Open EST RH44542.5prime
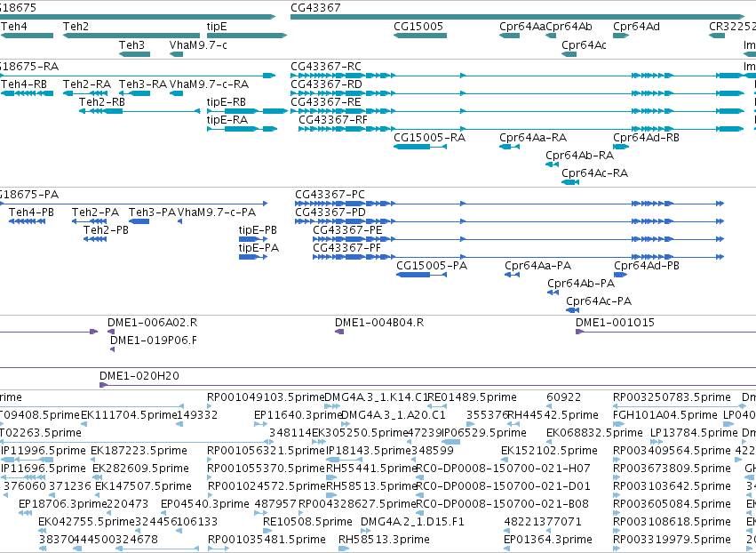Image resolution: width=756 pixels, height=553 pixels. [x=513, y=424]
